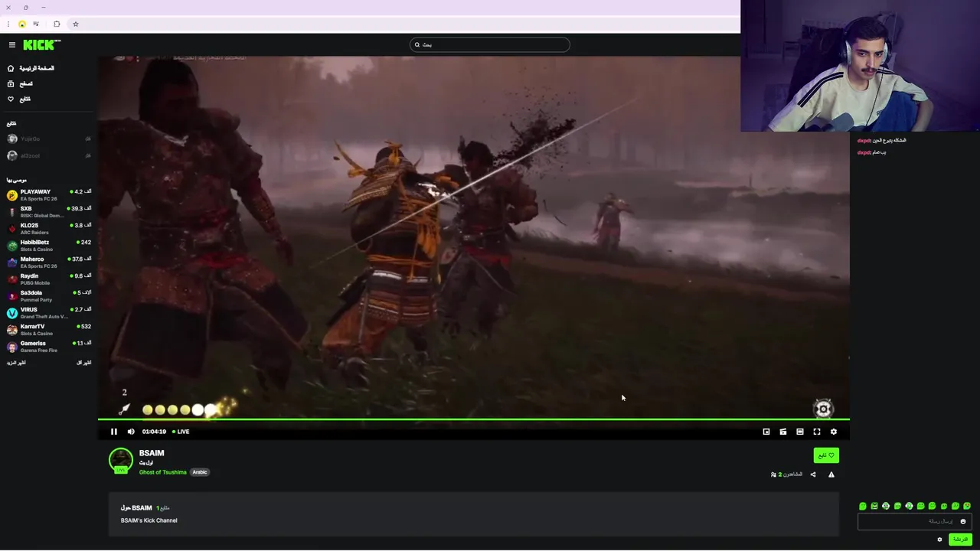Toggle picture-in-picture mode
Viewport: 980px width, 551px height.
[766, 432]
